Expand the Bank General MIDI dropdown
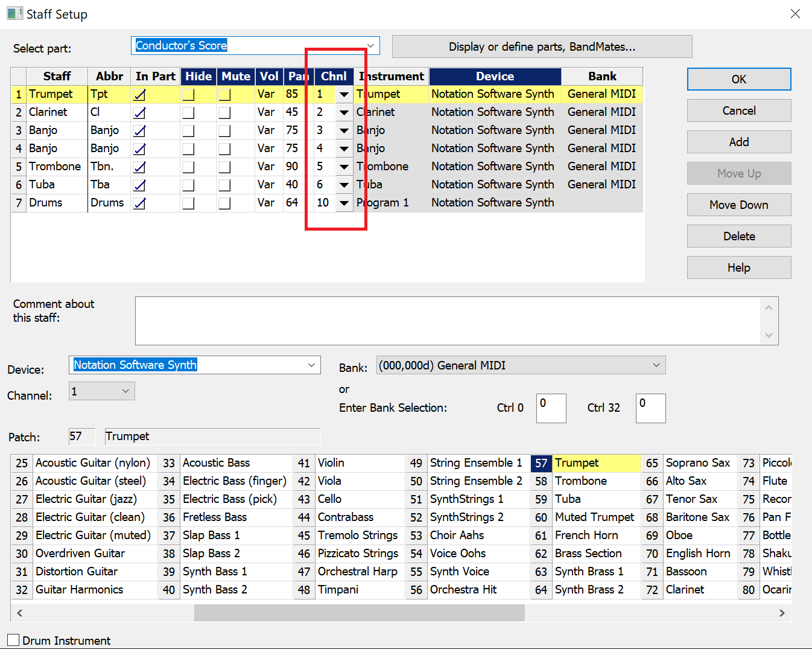812x649 pixels. point(656,365)
